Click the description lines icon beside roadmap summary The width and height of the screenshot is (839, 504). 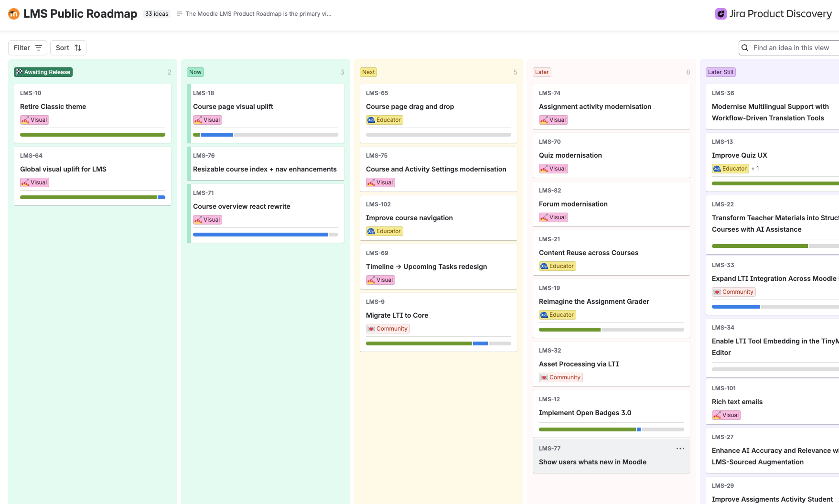[180, 14]
